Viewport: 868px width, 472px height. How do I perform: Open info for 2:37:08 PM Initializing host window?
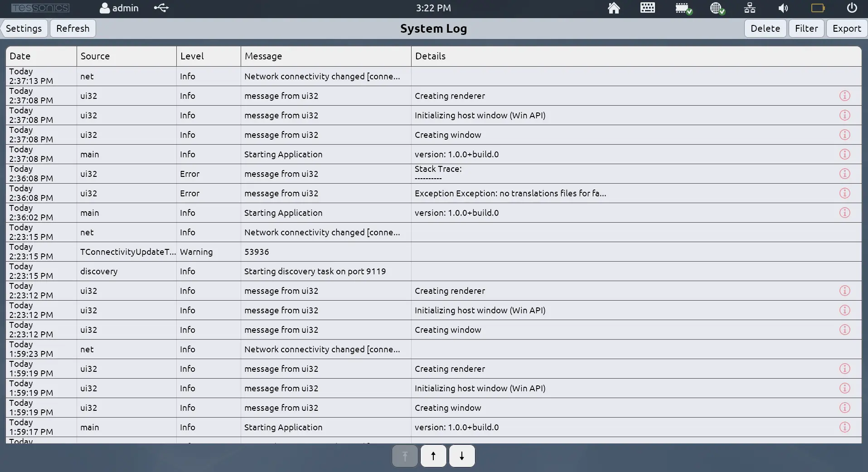pos(844,115)
